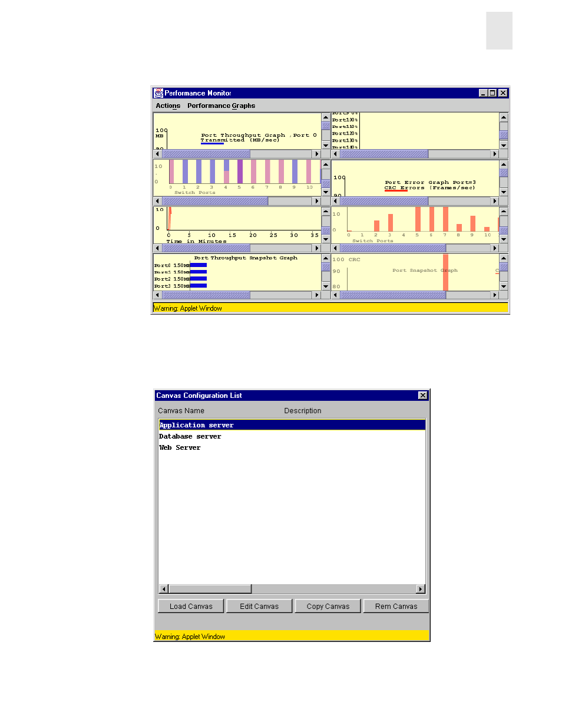
Task: Click left arrow of canvas list horizontal scrollbar
Action: point(164,589)
